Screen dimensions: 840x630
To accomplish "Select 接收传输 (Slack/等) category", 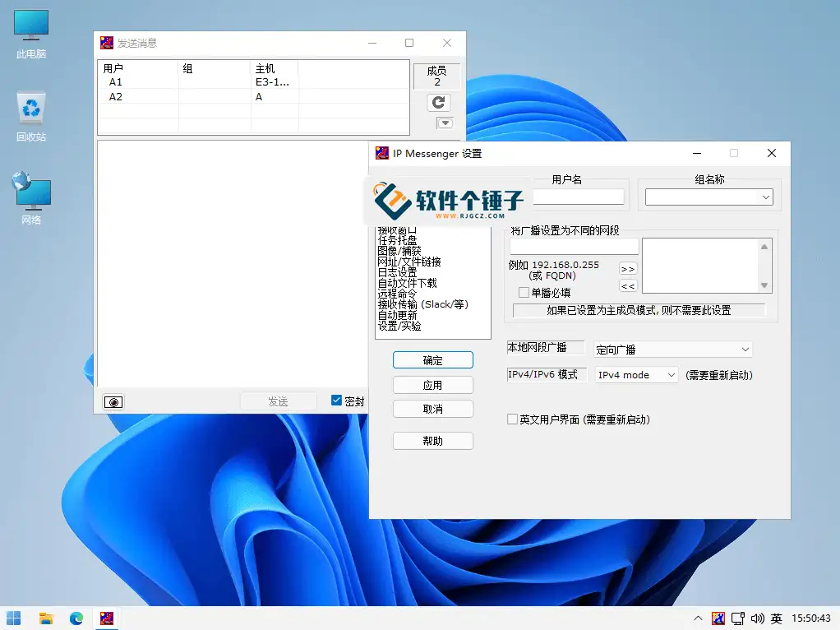I will [x=422, y=304].
